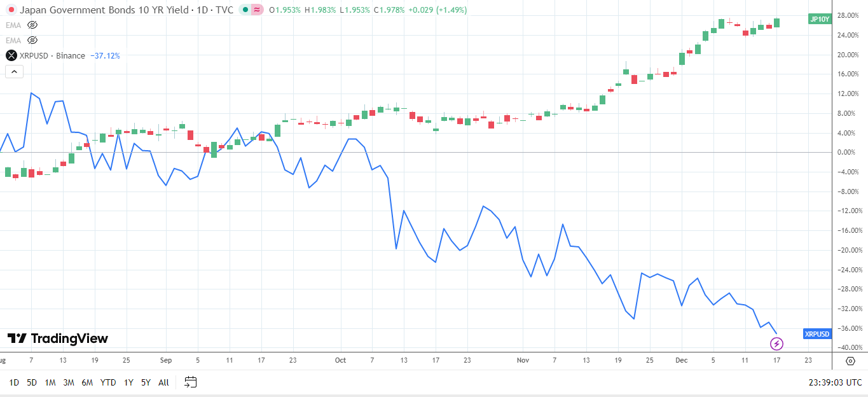Click the lightning bolt icon near XRPUSD label
This screenshot has width=868, height=397.
[777, 345]
